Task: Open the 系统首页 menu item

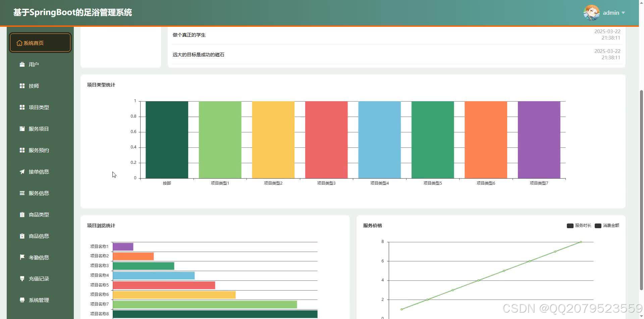Action: (x=40, y=43)
